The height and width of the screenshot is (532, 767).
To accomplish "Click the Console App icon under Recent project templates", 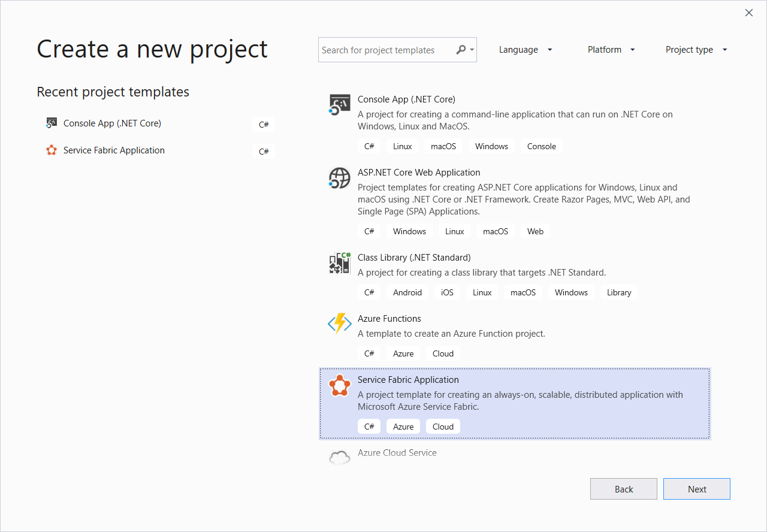I will pos(51,123).
